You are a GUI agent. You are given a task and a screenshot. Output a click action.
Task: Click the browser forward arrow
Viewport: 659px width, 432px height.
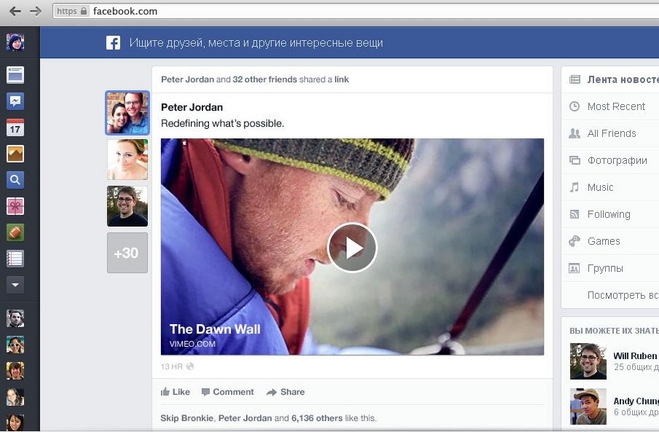click(36, 11)
